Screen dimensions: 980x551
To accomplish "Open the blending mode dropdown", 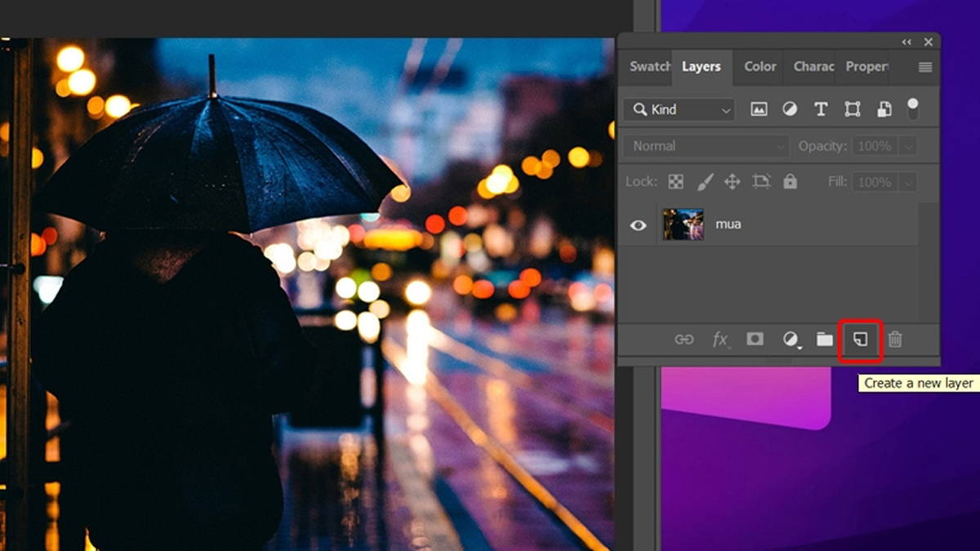I will 704,145.
